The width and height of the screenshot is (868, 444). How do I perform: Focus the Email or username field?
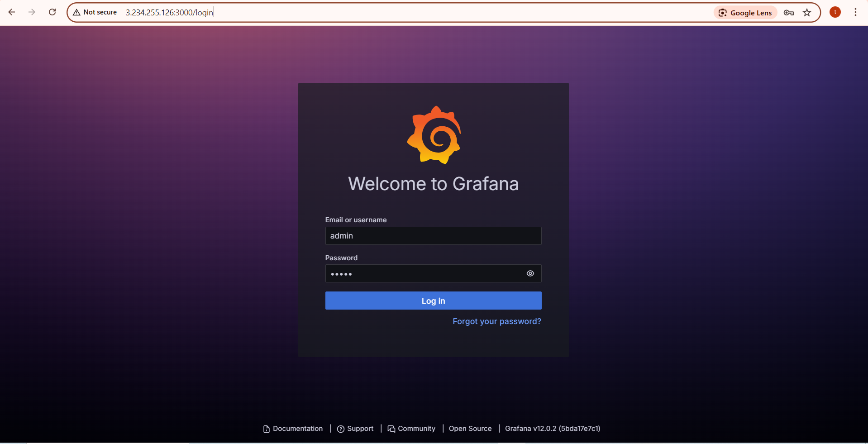pos(433,236)
